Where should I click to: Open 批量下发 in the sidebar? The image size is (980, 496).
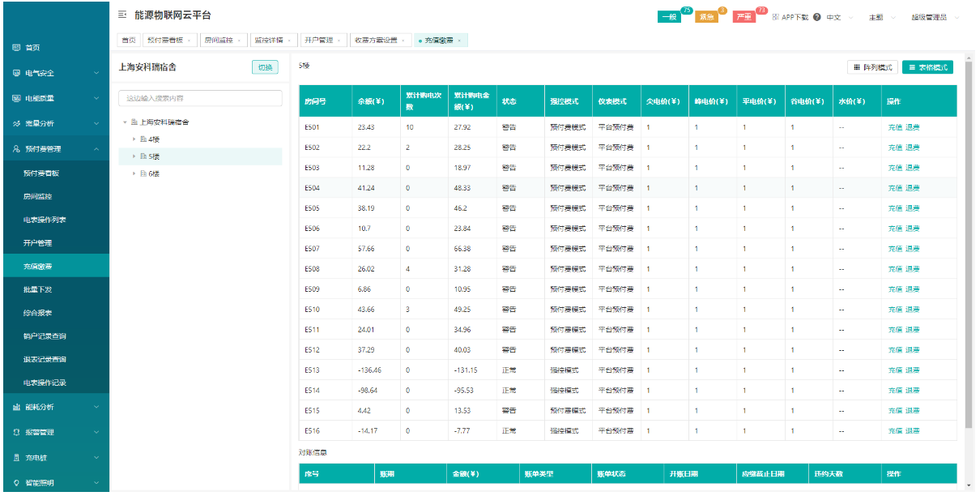38,289
